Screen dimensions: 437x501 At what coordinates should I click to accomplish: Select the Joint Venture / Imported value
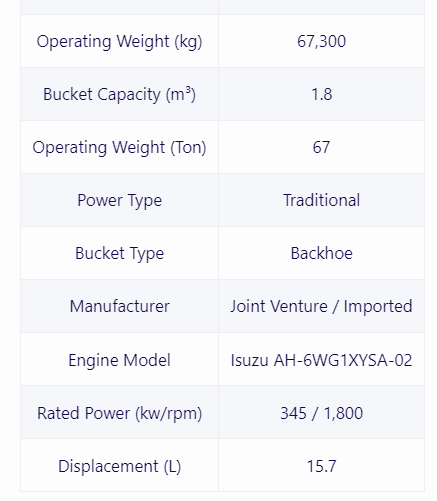coord(321,306)
